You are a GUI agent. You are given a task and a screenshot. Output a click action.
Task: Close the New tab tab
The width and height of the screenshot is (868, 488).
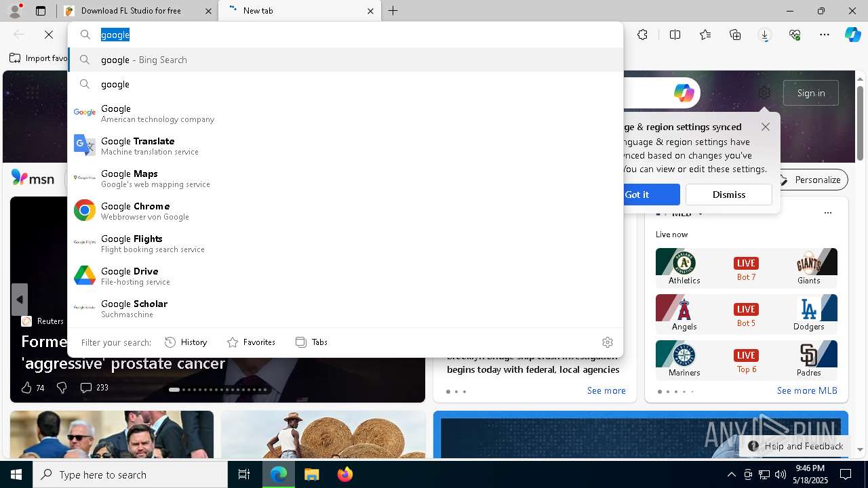[370, 11]
